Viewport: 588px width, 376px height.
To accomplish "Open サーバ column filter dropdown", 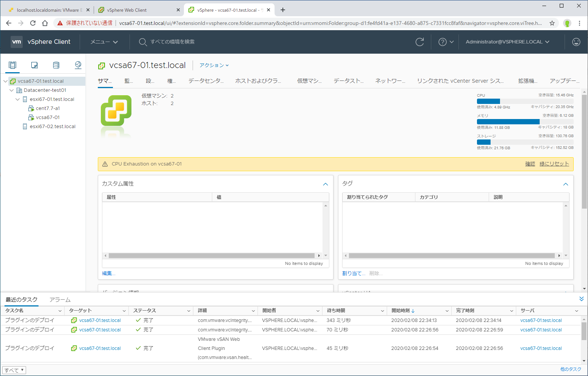I will pyautogui.click(x=577, y=311).
